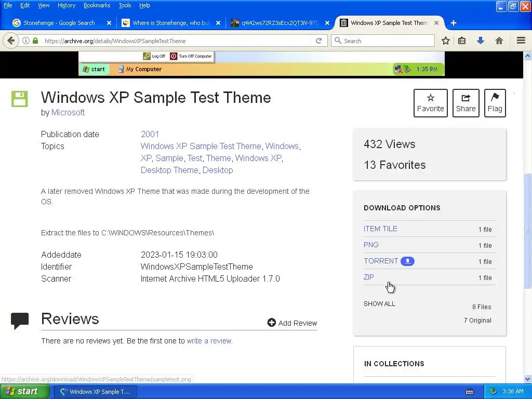
Task: Open the Desktop Theme topic link
Action: click(x=170, y=170)
